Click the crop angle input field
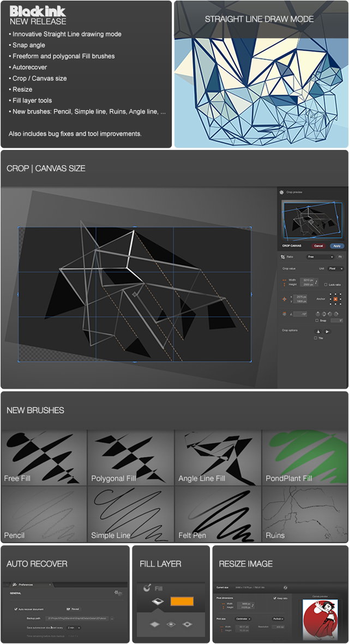This screenshot has width=349, height=644. [300, 314]
